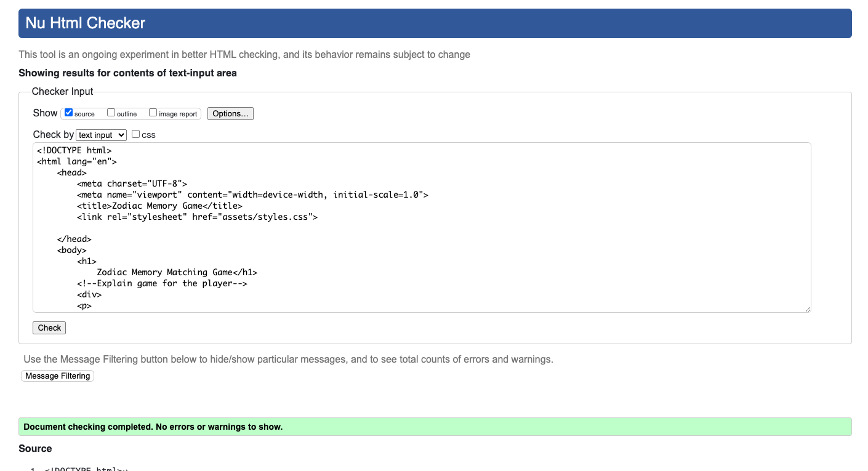
Task: Open the 'Check by' text input dropdown
Action: [x=101, y=135]
